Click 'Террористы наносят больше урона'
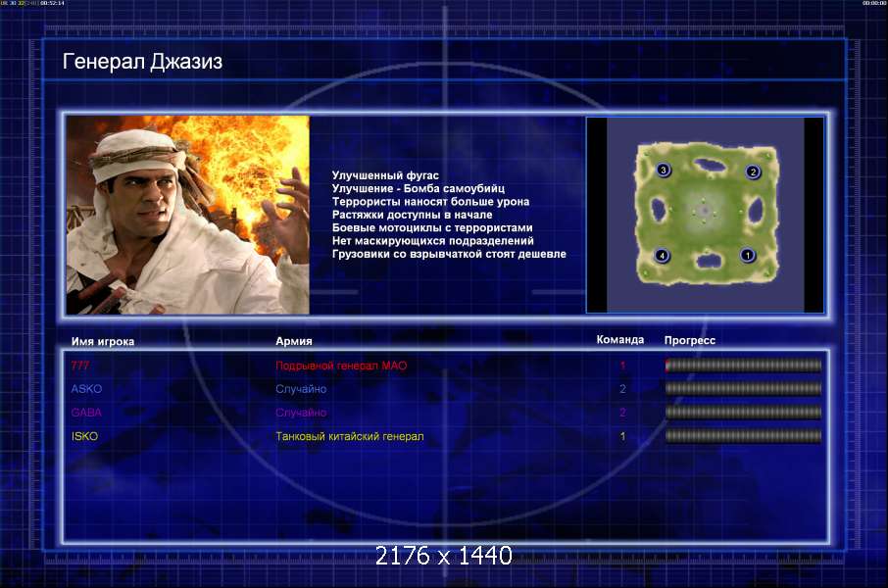Viewport: 888px width, 588px height. [430, 201]
